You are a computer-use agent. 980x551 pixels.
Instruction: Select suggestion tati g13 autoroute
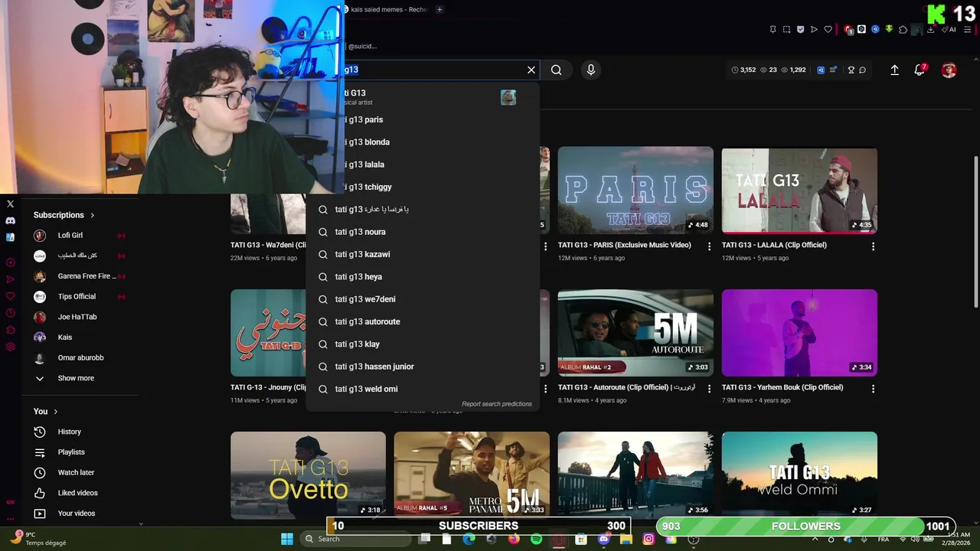(423, 321)
